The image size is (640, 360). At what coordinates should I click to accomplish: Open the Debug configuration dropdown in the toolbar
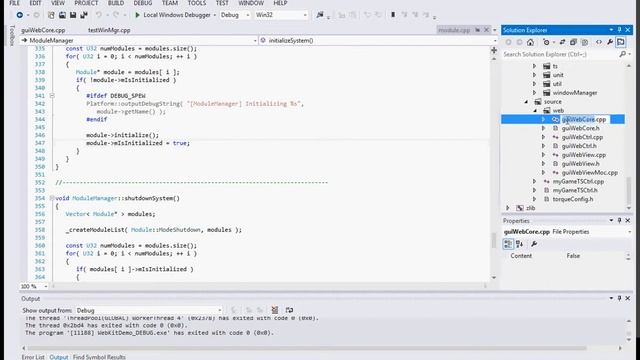[235, 15]
